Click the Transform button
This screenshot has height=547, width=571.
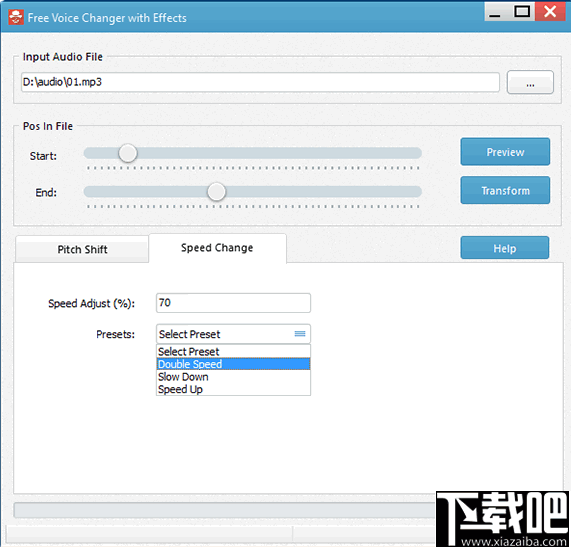click(x=505, y=190)
